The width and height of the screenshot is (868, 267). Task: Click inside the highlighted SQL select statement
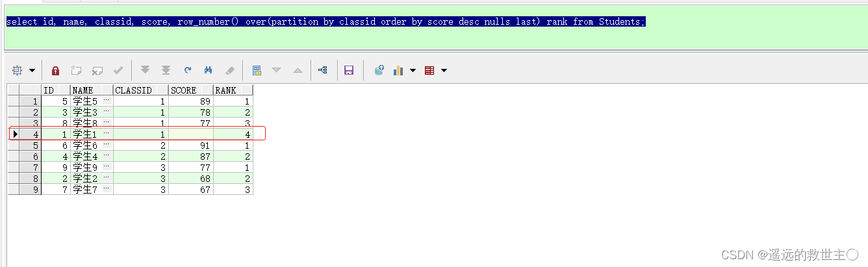tap(325, 21)
